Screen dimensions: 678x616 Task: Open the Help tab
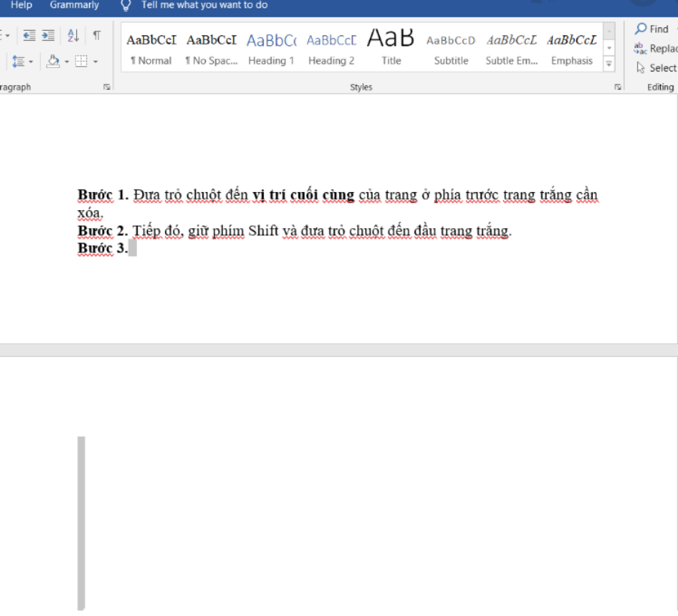[21, 5]
